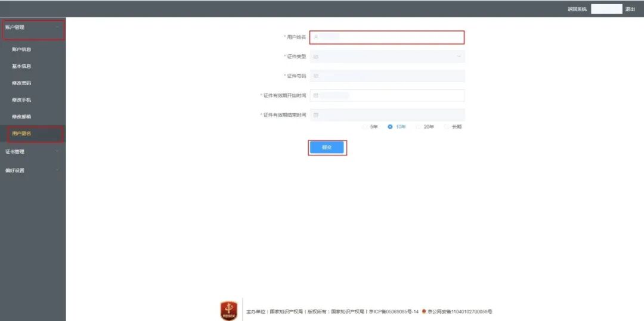The width and height of the screenshot is (644, 321).
Task: Select the 5年 validity radio button
Action: pyautogui.click(x=365, y=127)
